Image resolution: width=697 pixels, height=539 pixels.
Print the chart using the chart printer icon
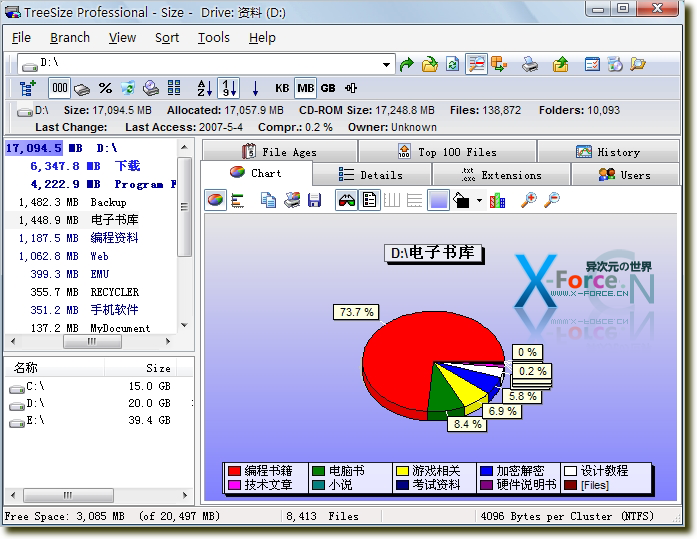point(292,200)
